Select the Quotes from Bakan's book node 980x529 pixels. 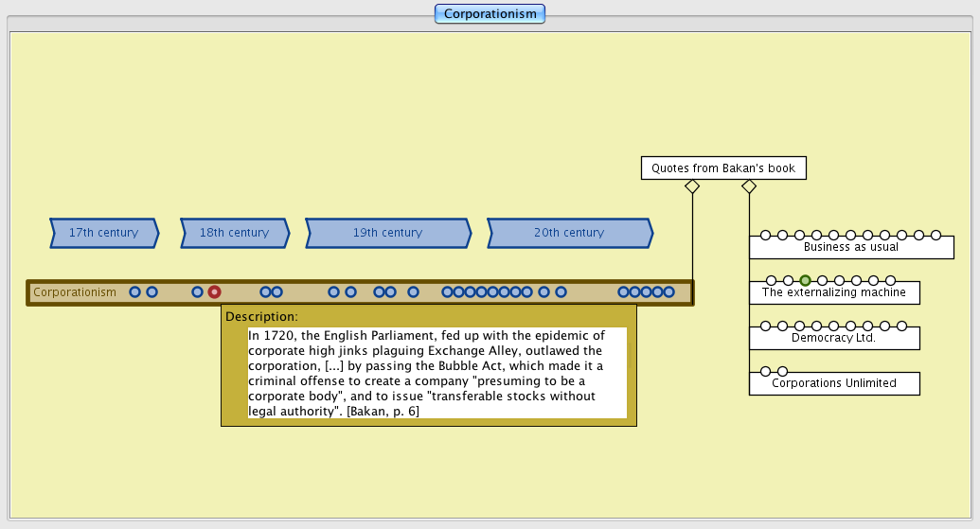tap(723, 168)
